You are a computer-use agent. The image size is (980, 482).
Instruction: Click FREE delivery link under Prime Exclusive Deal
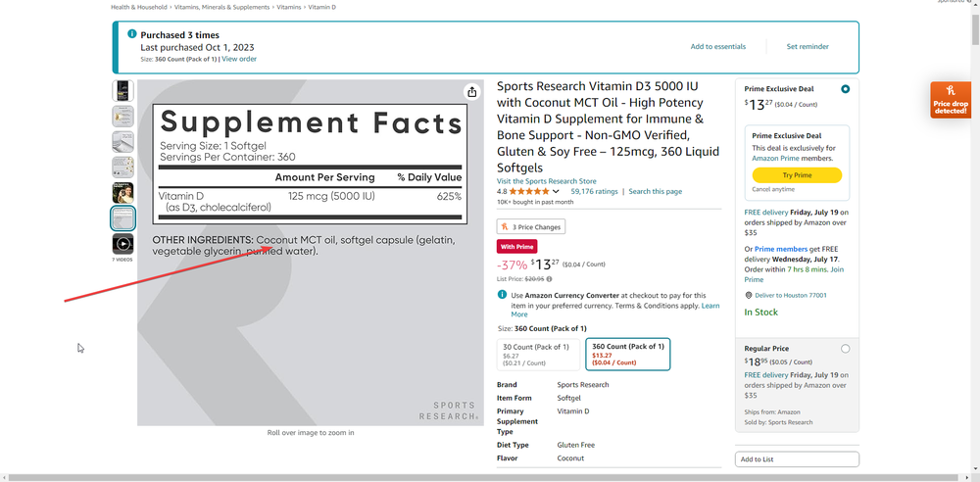(766, 213)
